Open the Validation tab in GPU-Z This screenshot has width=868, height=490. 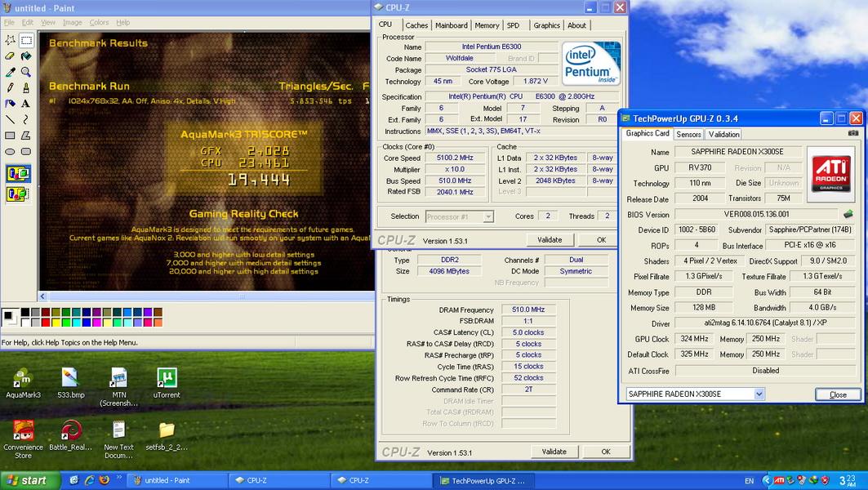[x=723, y=135]
